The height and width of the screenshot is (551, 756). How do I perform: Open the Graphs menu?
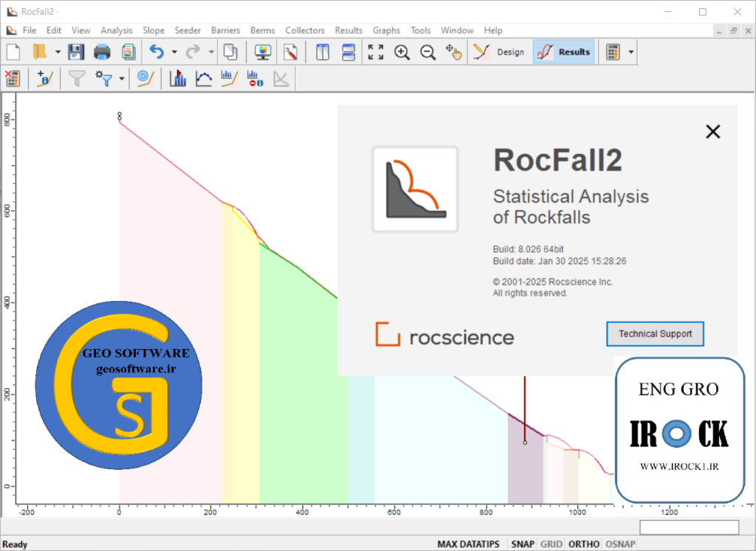tap(386, 30)
